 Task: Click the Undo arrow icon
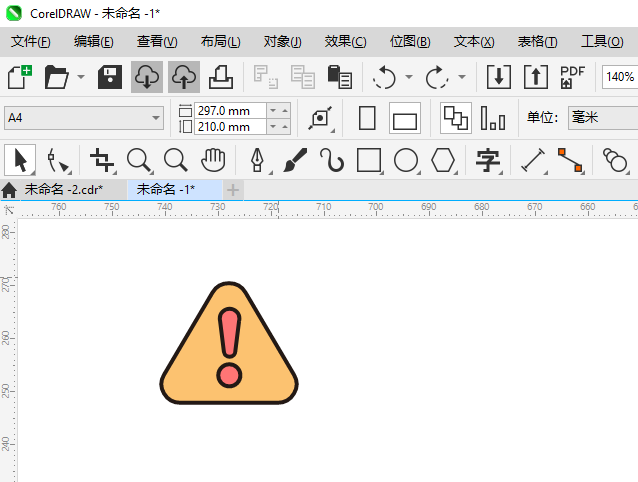click(385, 77)
